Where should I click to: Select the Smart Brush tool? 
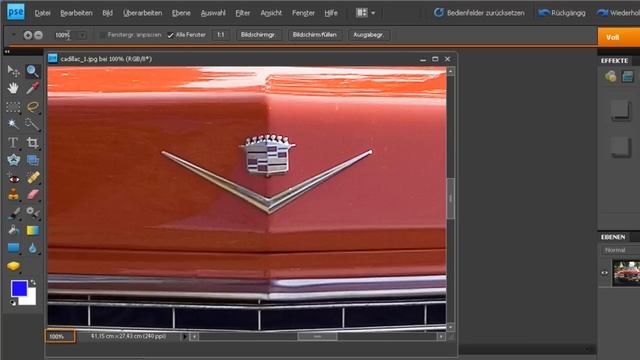[x=32, y=213]
